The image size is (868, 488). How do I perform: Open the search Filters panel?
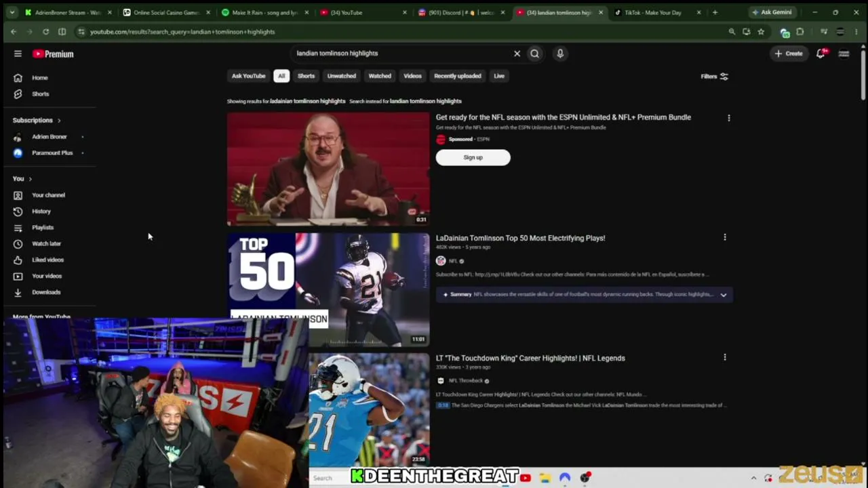click(x=715, y=77)
